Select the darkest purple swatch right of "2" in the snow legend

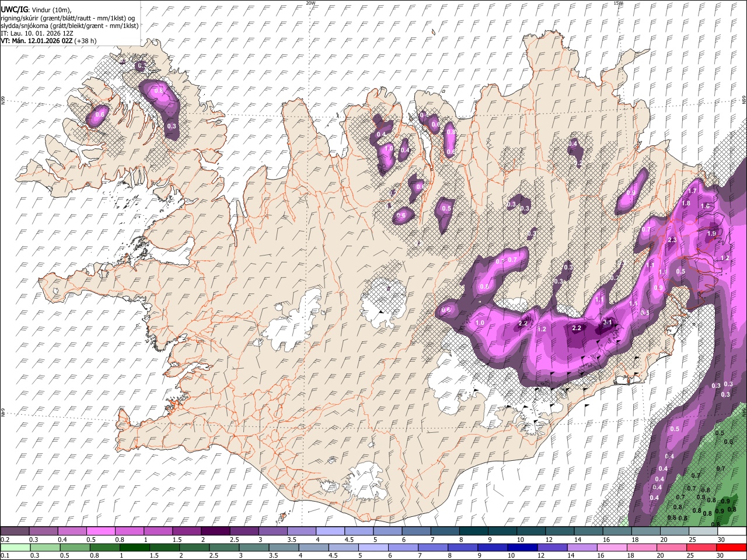click(215, 531)
